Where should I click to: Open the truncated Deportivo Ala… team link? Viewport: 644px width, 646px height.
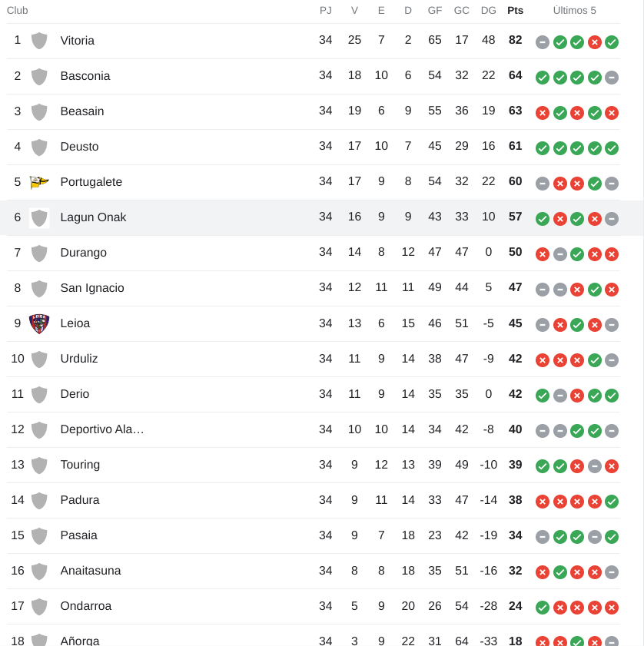point(102,429)
